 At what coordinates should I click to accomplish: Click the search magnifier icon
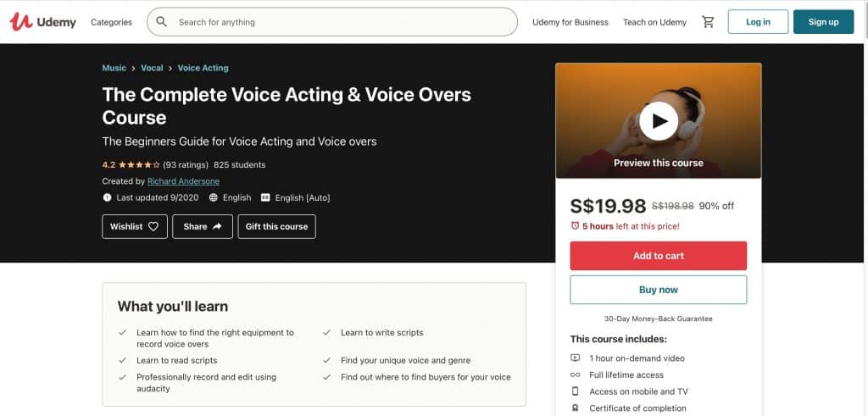pos(162,22)
